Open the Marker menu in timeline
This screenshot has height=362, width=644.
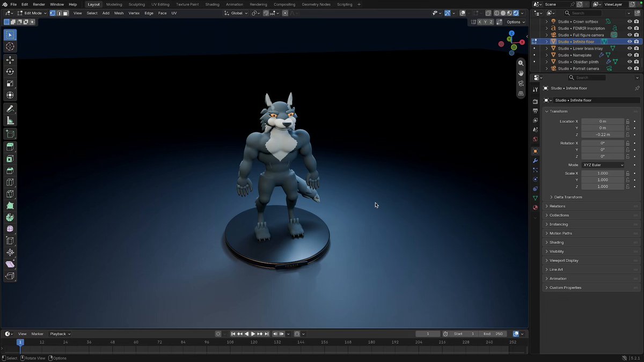click(x=37, y=334)
